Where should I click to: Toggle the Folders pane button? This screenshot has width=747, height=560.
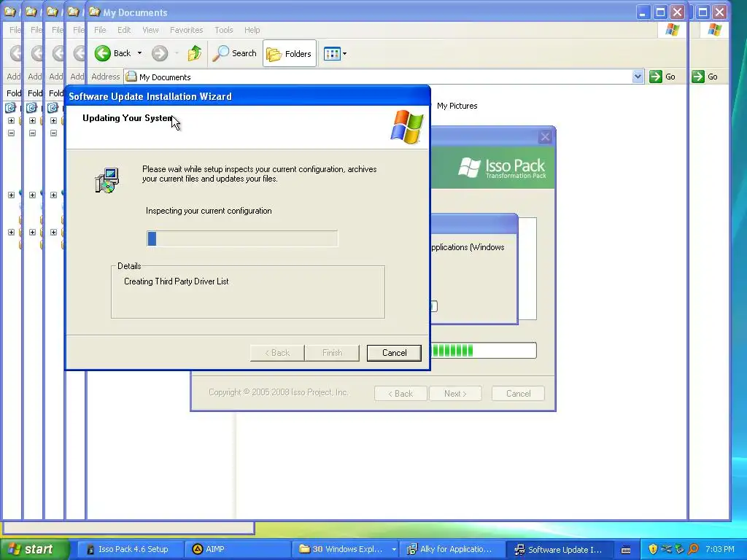click(289, 54)
